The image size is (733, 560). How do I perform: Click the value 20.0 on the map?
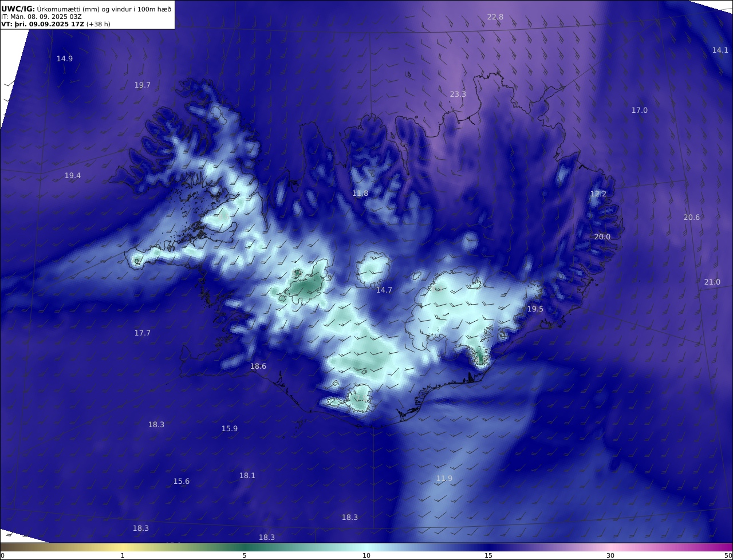click(602, 237)
